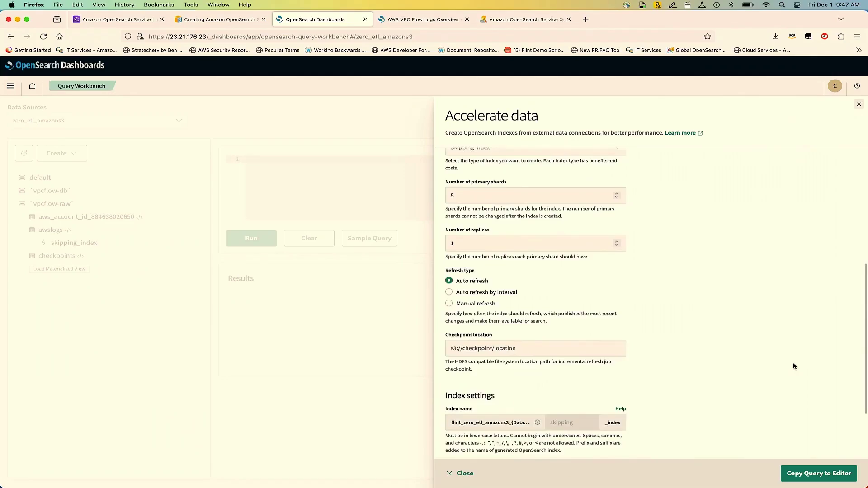Open the hamburger navigation menu
The width and height of the screenshot is (868, 488).
(11, 86)
